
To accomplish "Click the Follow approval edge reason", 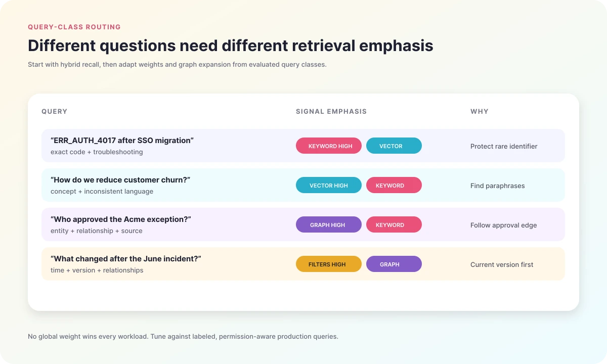I will pos(504,225).
